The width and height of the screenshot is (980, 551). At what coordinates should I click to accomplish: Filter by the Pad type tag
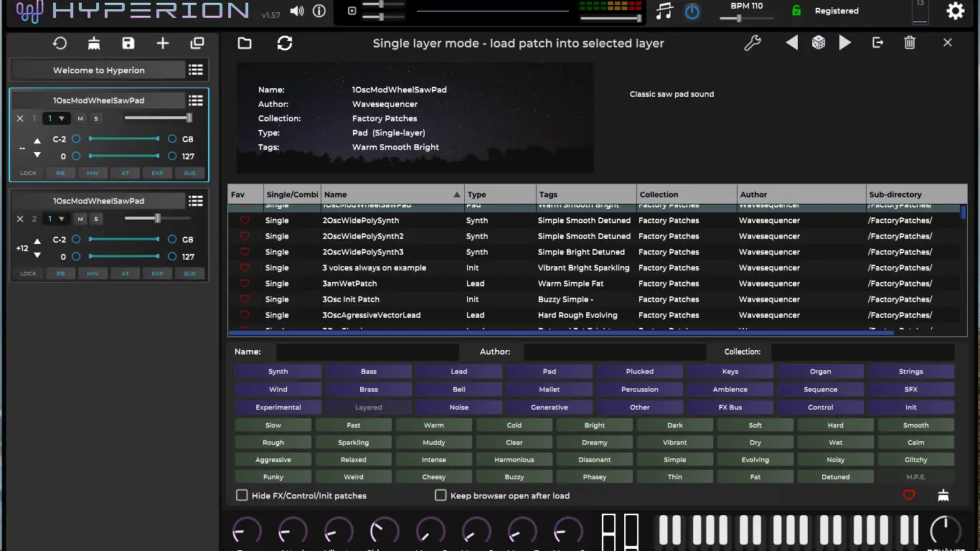[x=549, y=372]
